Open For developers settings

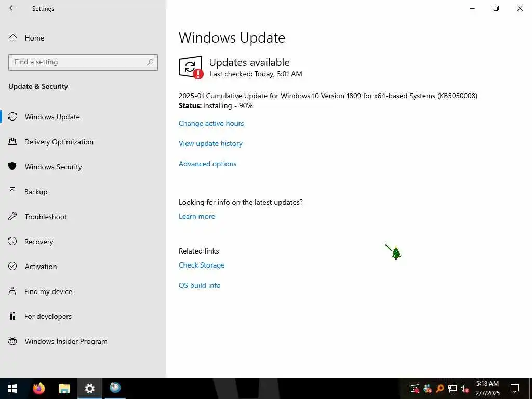[x=83, y=316]
